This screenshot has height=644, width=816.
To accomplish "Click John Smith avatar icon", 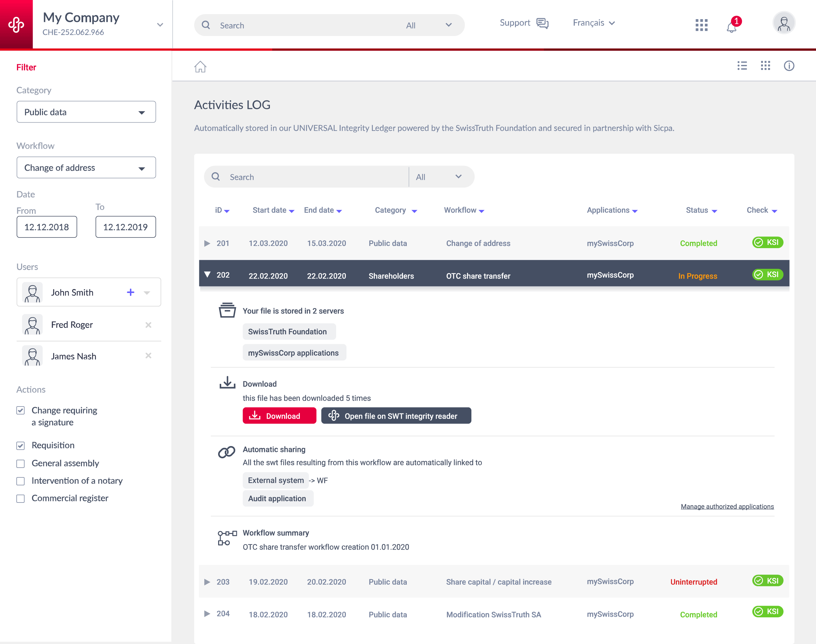I will (x=32, y=292).
